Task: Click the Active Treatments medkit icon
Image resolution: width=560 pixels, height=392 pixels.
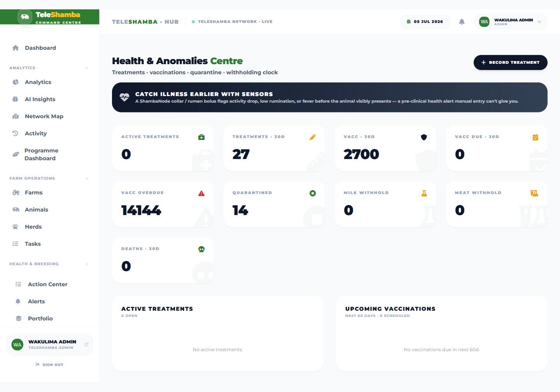Action: [x=201, y=137]
